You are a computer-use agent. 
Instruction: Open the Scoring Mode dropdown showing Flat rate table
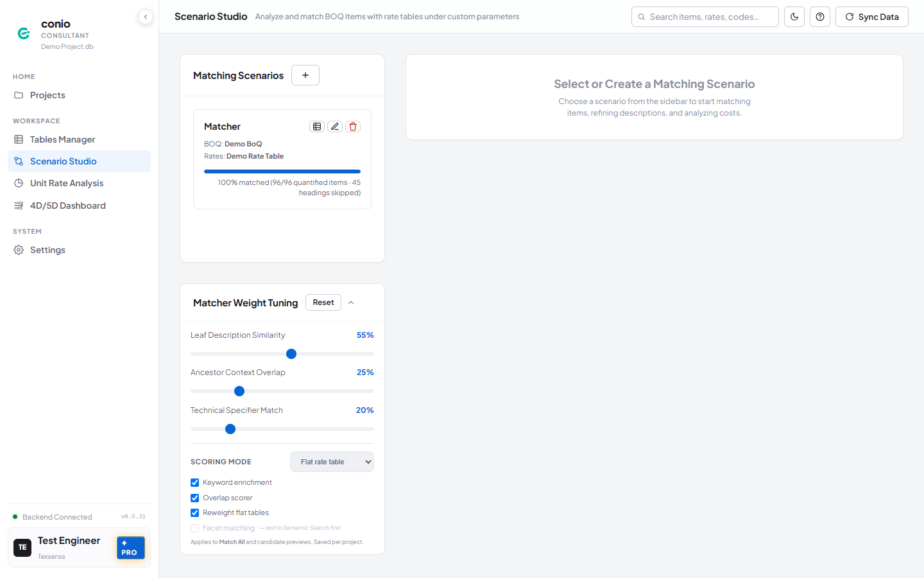pyautogui.click(x=332, y=462)
